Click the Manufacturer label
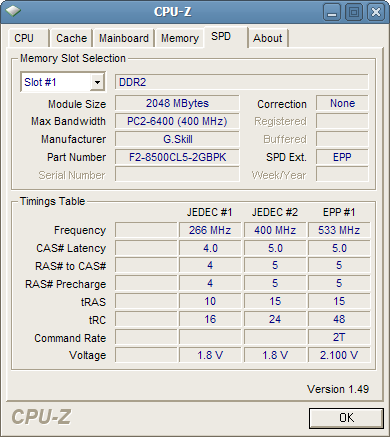 pyautogui.click(x=73, y=139)
